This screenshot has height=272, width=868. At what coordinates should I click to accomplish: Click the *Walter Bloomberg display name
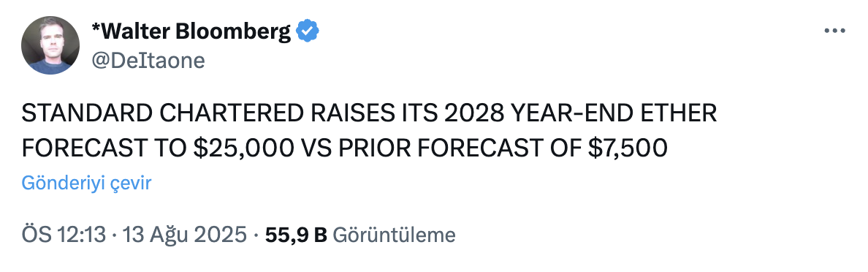click(191, 32)
